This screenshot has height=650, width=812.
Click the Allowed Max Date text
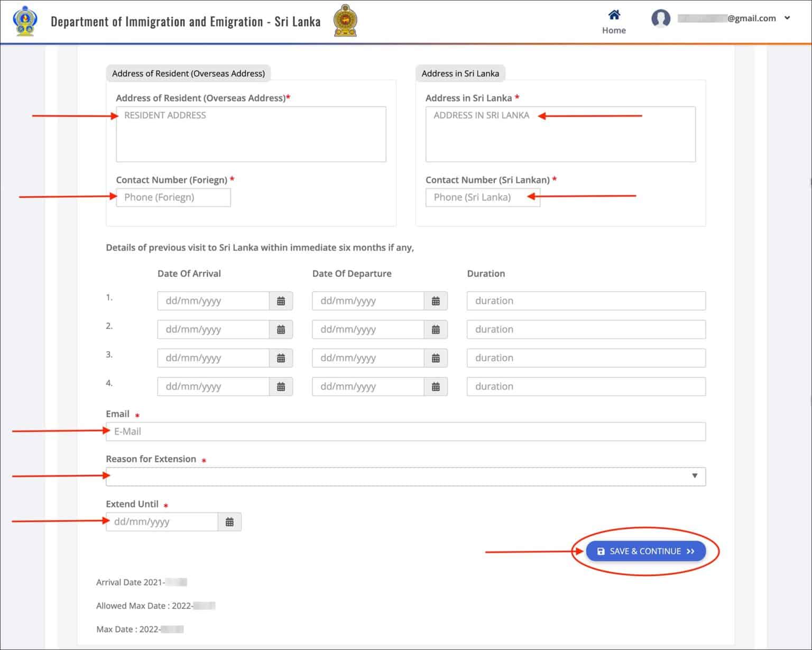[155, 606]
